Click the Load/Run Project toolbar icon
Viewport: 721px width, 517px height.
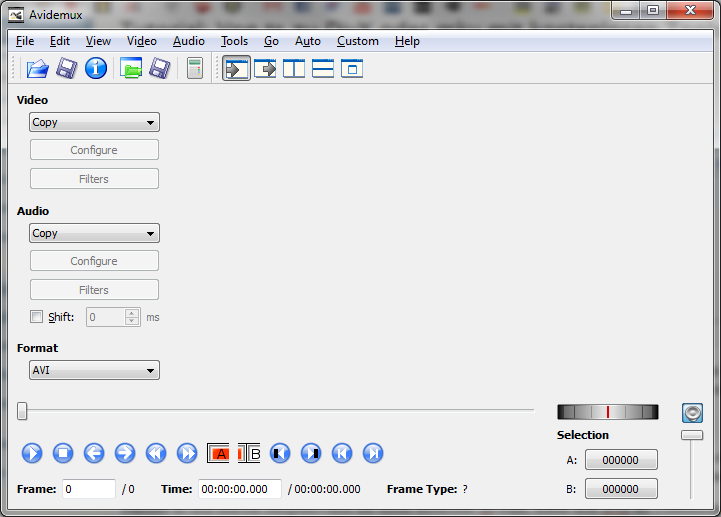(x=131, y=68)
